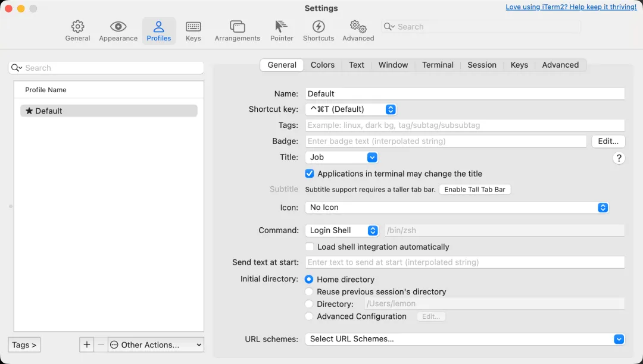This screenshot has width=643, height=364.
Task: Expand Tags panel button
Action: click(24, 345)
